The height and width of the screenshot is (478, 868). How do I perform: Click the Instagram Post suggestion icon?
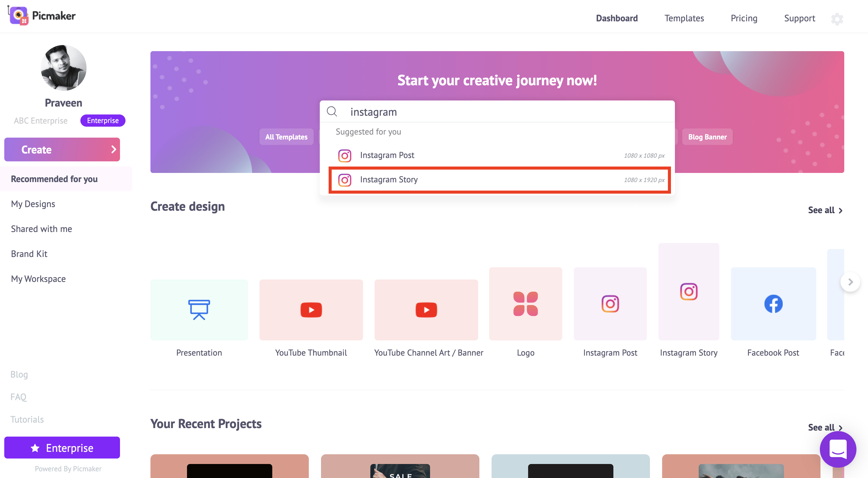pyautogui.click(x=344, y=155)
